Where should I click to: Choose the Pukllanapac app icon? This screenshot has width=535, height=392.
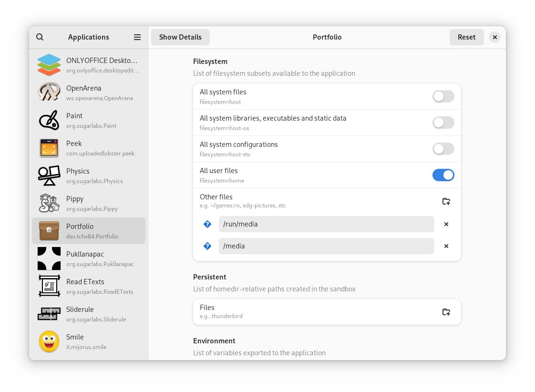(49, 258)
